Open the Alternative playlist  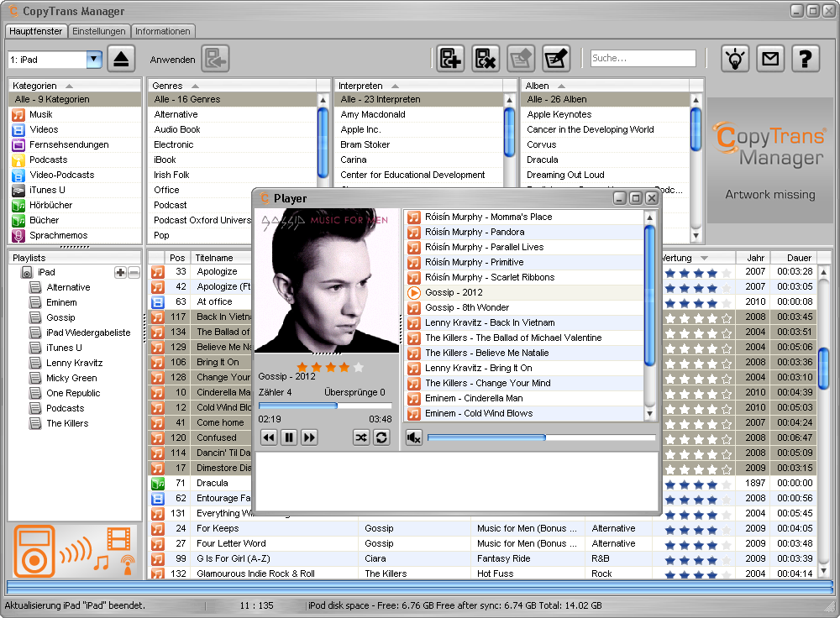pyautogui.click(x=68, y=287)
